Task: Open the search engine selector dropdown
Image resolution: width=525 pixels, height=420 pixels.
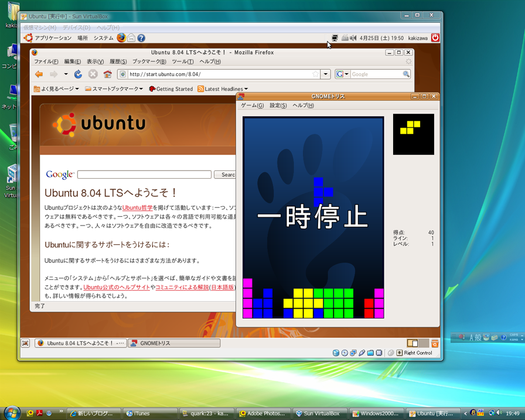Action: [343, 74]
